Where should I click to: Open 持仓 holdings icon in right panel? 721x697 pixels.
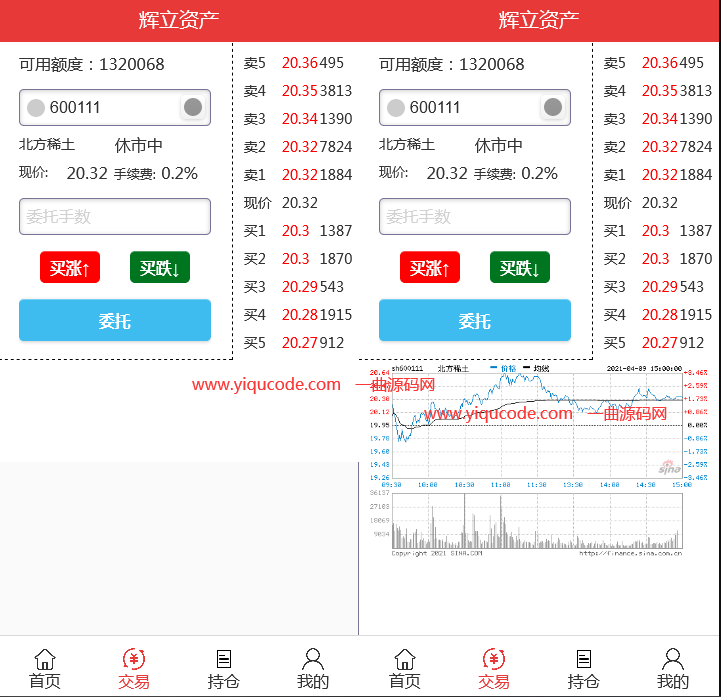[x=584, y=660]
